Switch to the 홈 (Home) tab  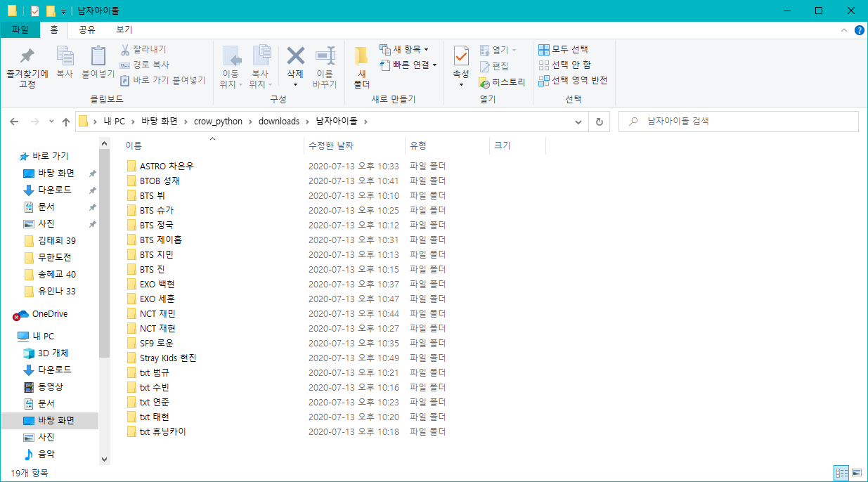pos(54,30)
